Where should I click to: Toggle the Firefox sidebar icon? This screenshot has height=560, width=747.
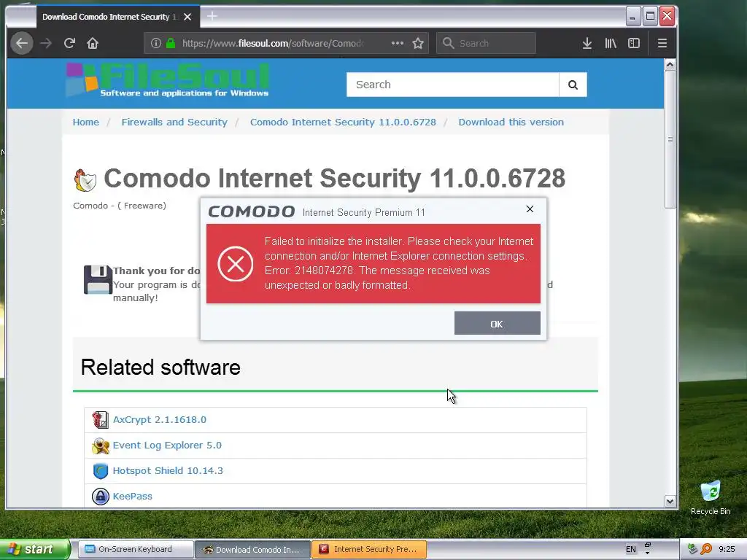coord(634,43)
